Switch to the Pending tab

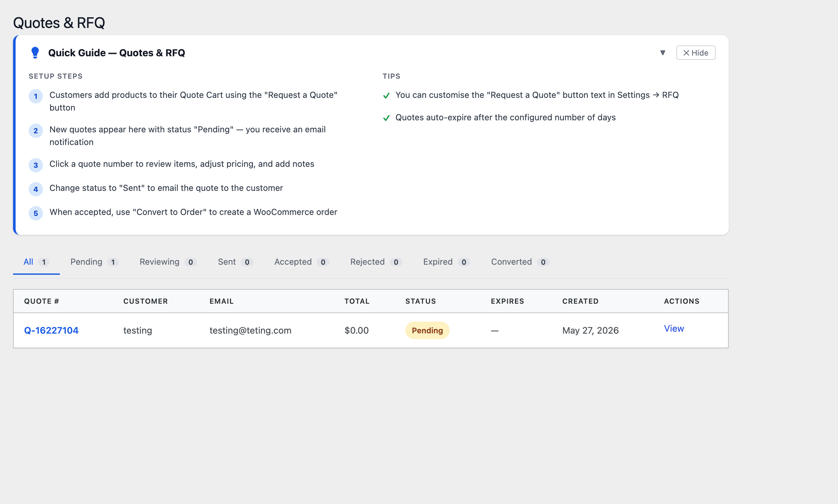(x=94, y=262)
